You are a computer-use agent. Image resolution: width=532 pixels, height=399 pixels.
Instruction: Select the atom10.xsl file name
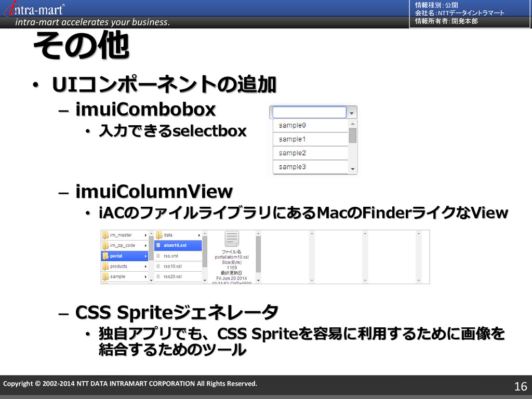click(x=175, y=245)
